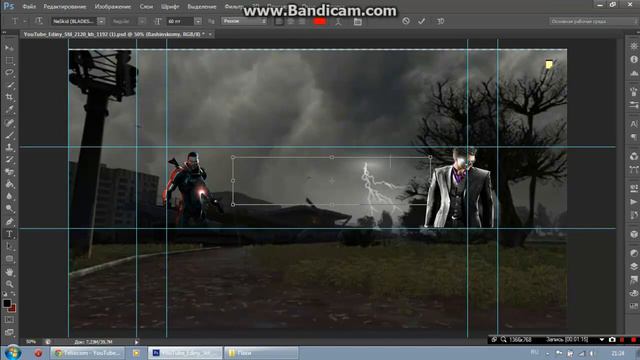Set right text alignment
The height and width of the screenshot is (360, 640).
click(302, 21)
